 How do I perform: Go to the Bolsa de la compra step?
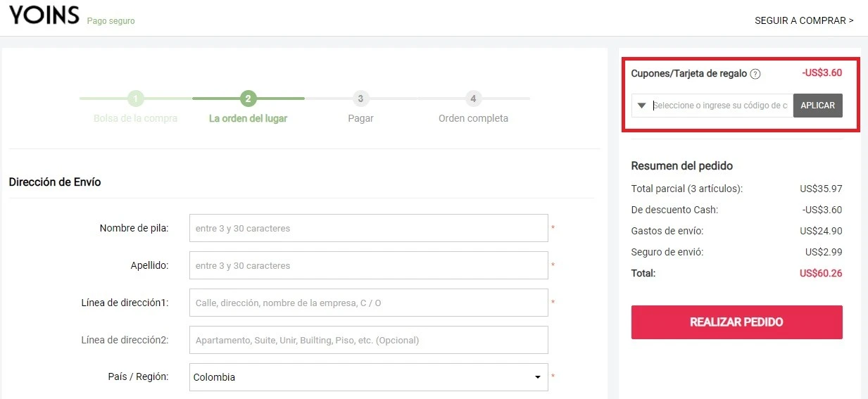coord(136,118)
